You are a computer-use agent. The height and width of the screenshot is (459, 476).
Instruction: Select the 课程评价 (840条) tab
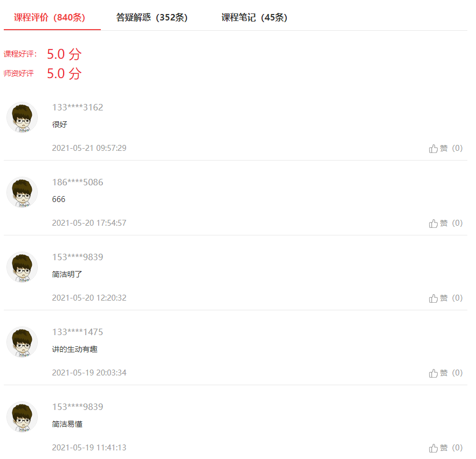(x=50, y=17)
